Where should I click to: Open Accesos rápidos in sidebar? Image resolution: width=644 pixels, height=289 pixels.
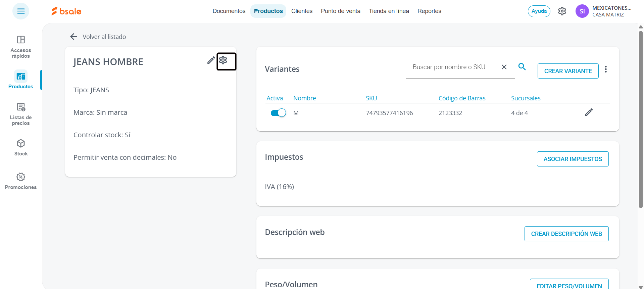[x=21, y=47]
